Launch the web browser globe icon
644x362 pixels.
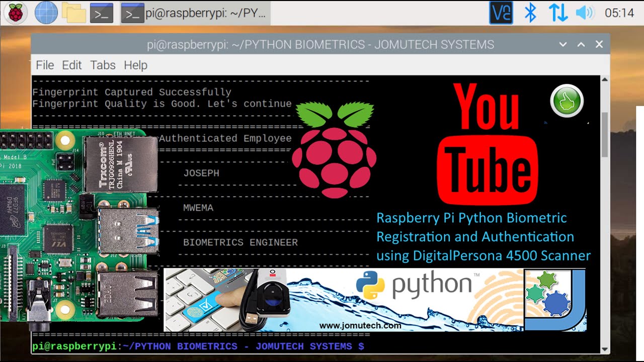pyautogui.click(x=46, y=13)
